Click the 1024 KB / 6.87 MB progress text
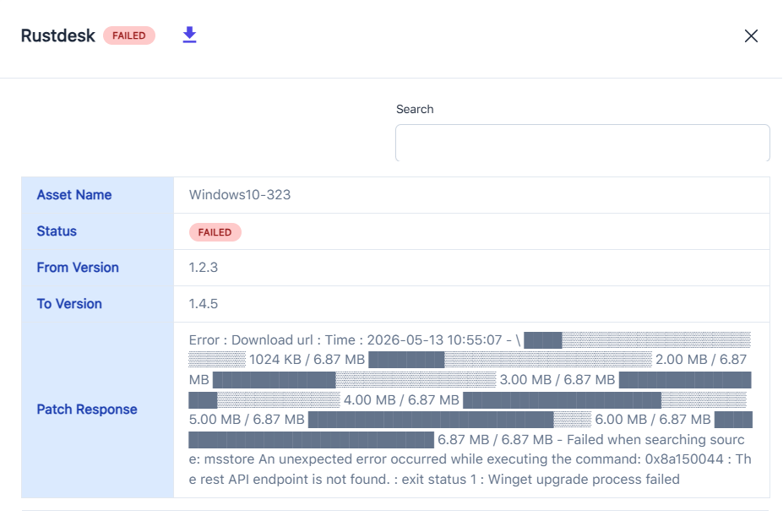This screenshot has width=783, height=532. (307, 360)
